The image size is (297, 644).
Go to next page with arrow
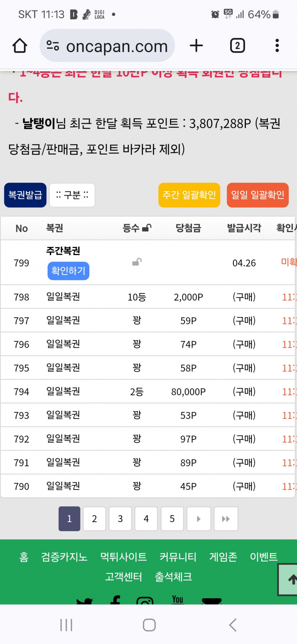click(x=198, y=519)
